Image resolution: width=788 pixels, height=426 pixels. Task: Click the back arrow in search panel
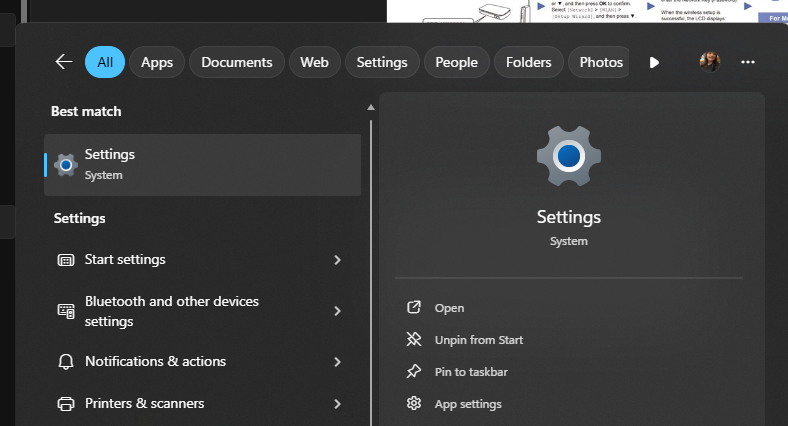pyautogui.click(x=64, y=62)
